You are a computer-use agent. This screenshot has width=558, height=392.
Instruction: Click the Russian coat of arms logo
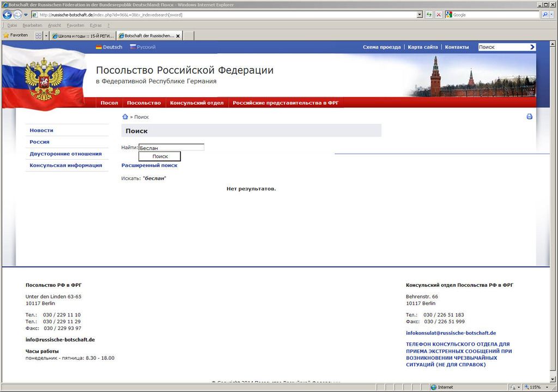tap(44, 79)
